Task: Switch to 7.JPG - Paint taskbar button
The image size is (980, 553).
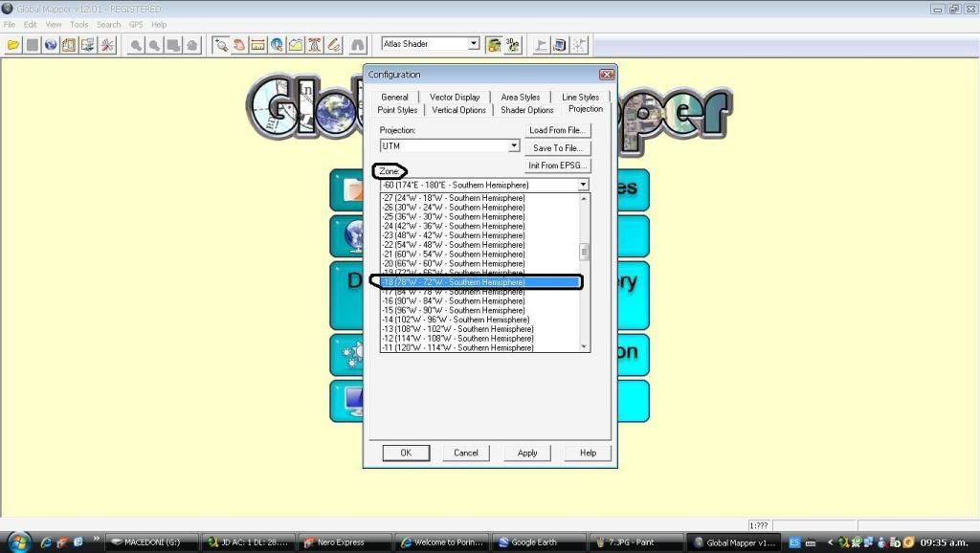Action: 635,542
